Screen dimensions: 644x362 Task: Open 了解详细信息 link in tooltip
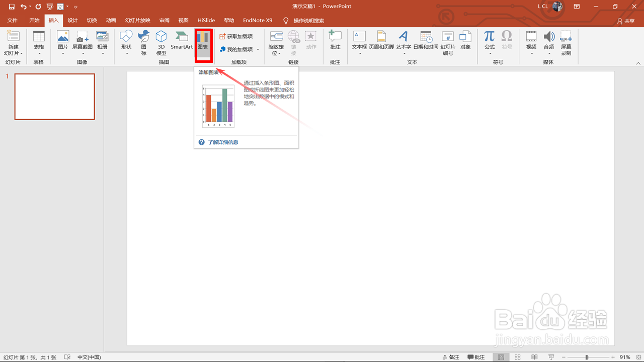(223, 142)
